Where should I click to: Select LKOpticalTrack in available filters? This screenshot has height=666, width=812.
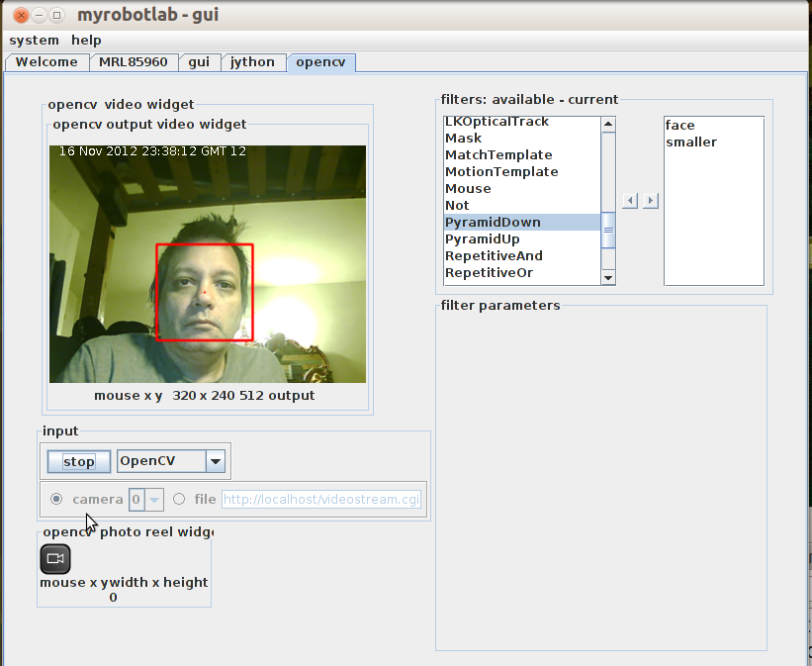[x=522, y=123]
